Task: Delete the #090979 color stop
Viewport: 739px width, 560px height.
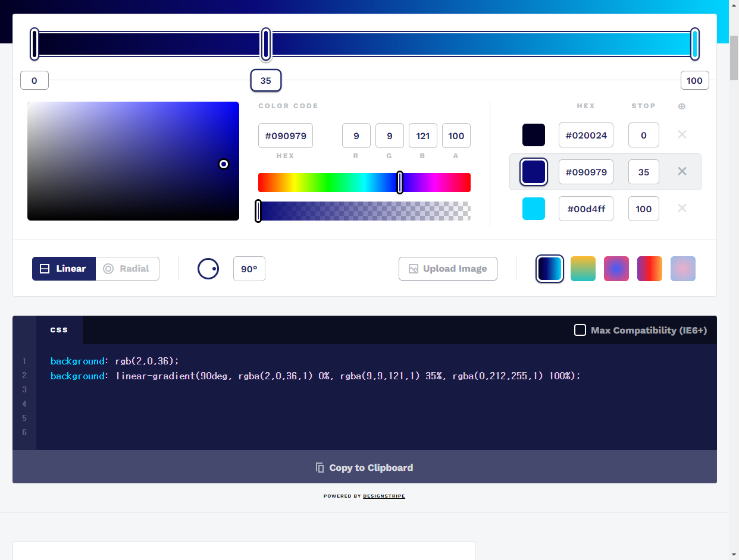Action: 682,172
